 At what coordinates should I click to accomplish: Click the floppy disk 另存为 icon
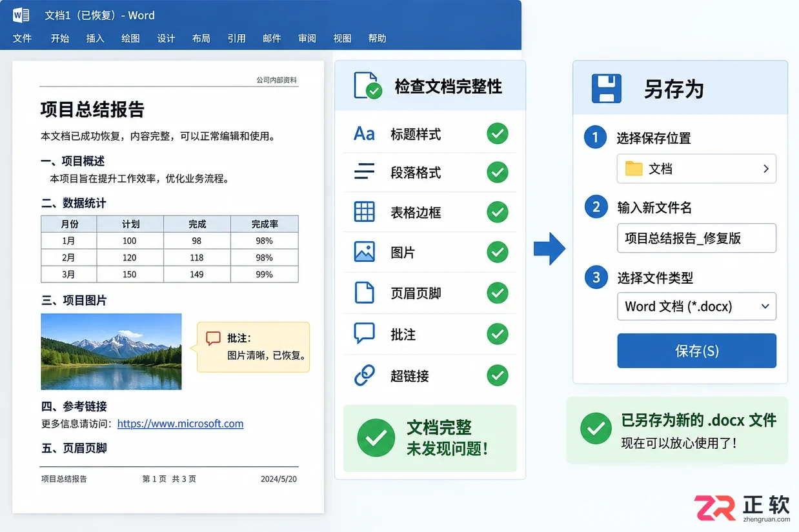[607, 88]
